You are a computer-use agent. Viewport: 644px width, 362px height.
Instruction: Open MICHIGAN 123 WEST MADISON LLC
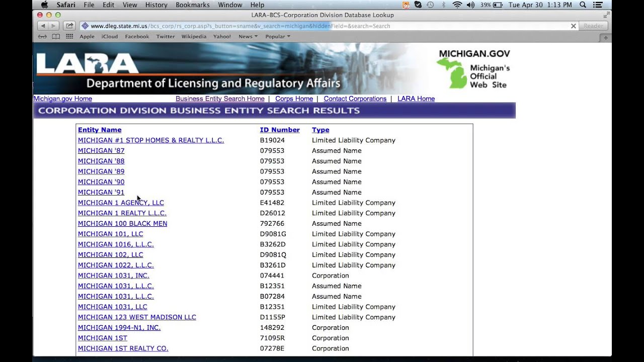click(x=137, y=317)
